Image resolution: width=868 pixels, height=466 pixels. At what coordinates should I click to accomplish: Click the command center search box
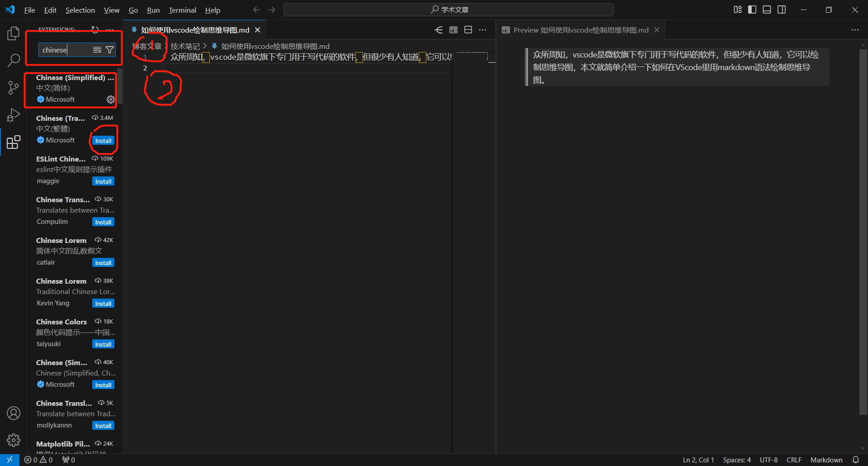[x=448, y=10]
